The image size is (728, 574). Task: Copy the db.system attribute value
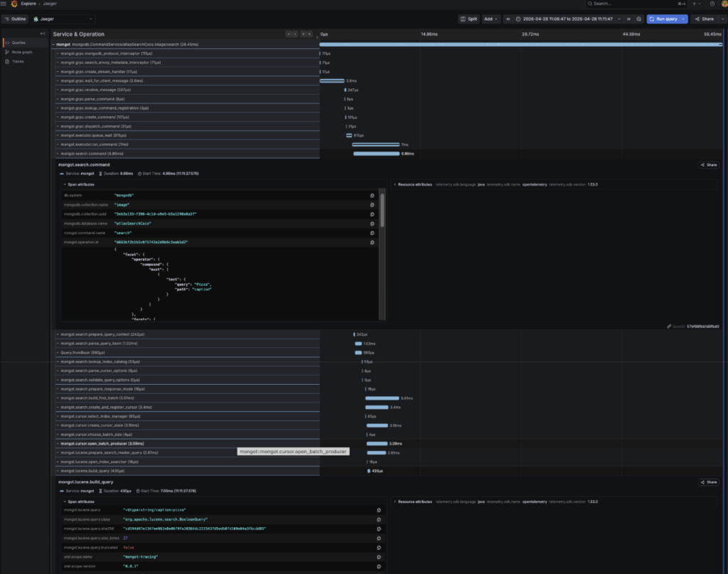click(x=372, y=196)
